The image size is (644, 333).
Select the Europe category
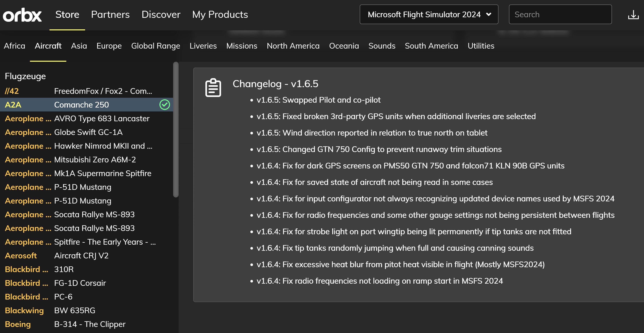click(x=109, y=46)
